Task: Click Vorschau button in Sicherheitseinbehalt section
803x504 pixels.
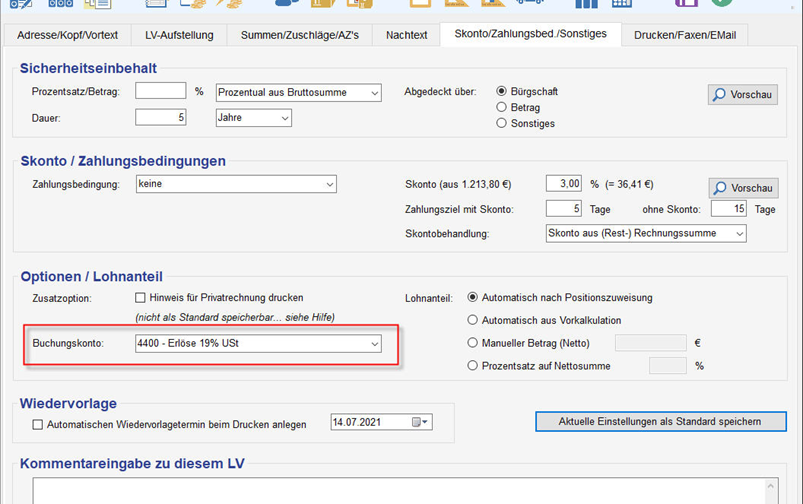Action: click(x=743, y=95)
